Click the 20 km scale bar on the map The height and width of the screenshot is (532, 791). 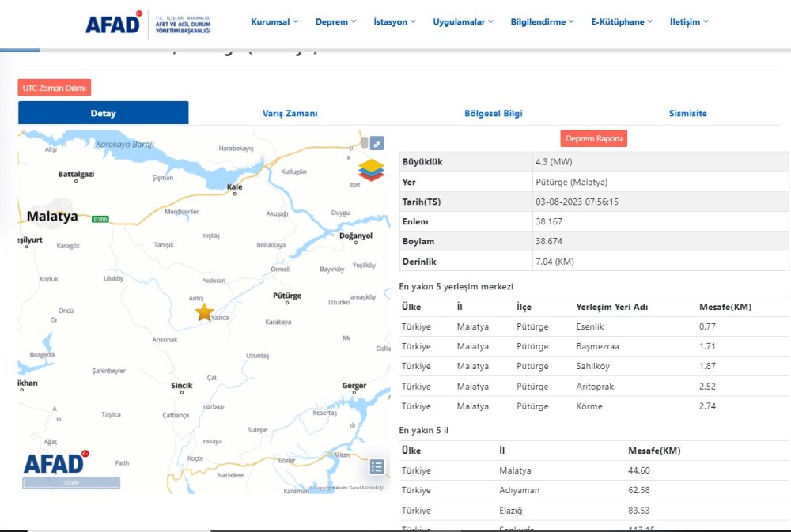[x=70, y=482]
